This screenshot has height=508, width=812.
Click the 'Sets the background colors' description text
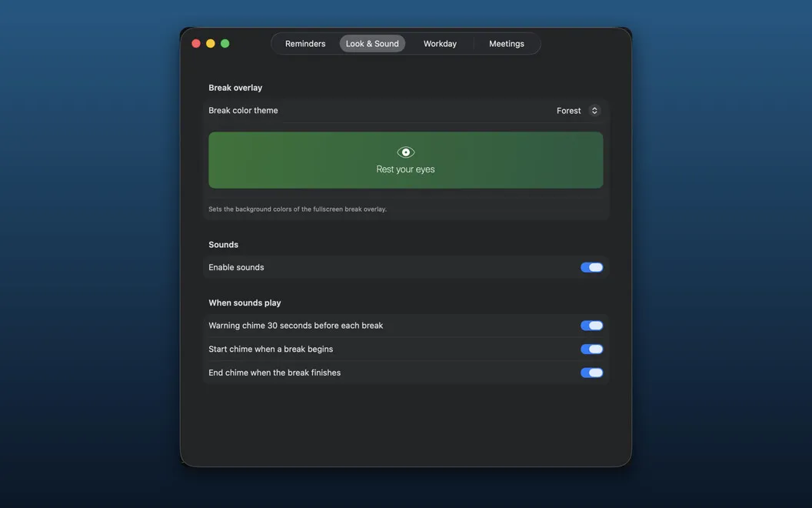298,209
